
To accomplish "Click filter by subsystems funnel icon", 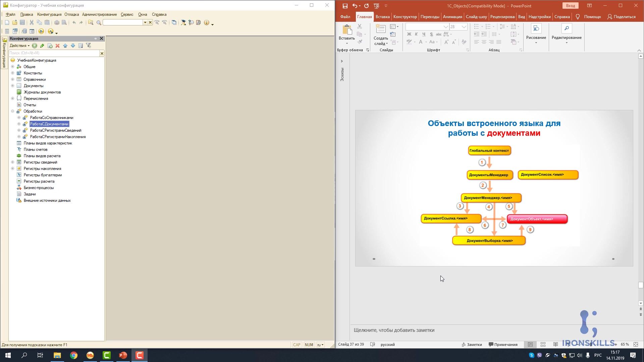I will (89, 46).
